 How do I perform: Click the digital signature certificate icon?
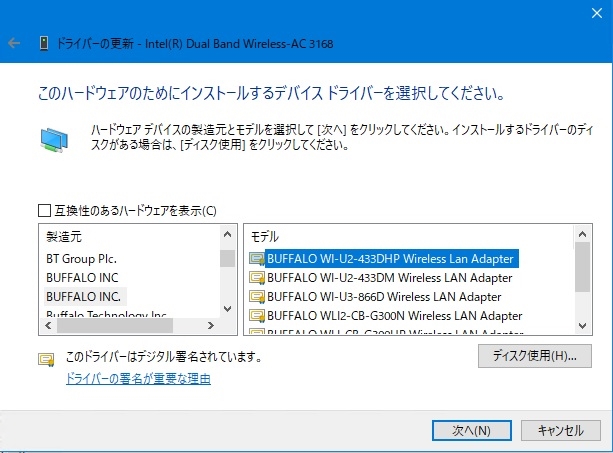[46, 359]
